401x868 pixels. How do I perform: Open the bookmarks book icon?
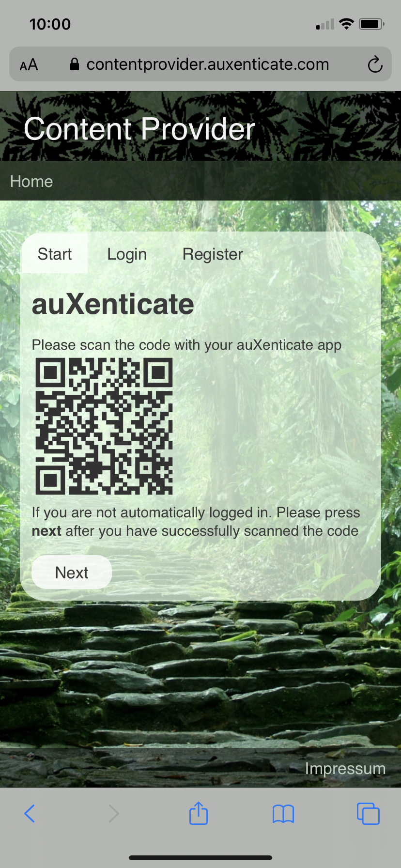pos(283,814)
